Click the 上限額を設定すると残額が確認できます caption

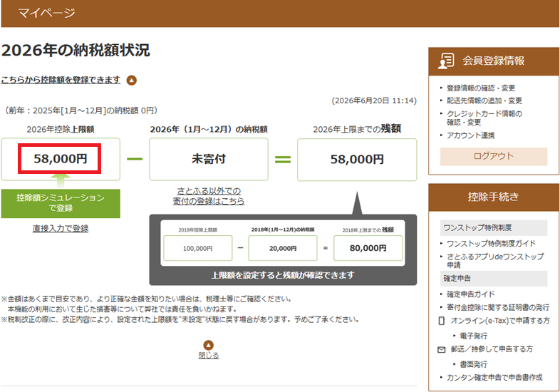(283, 275)
